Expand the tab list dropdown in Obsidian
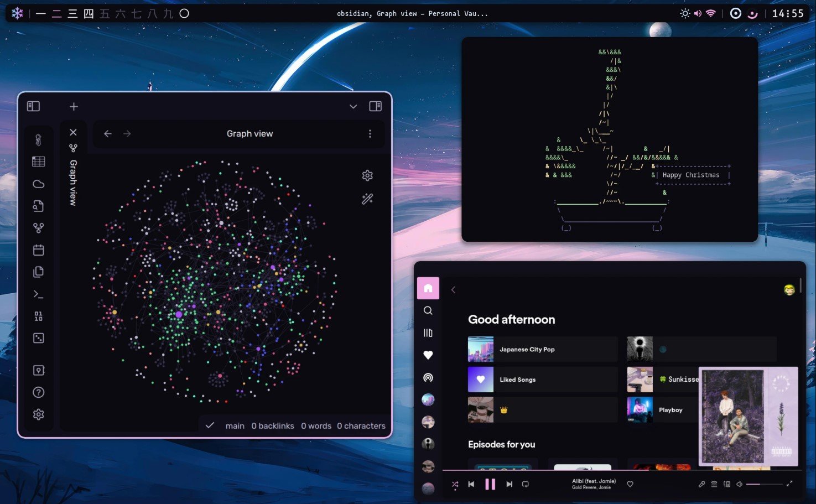The image size is (816, 504). click(353, 106)
